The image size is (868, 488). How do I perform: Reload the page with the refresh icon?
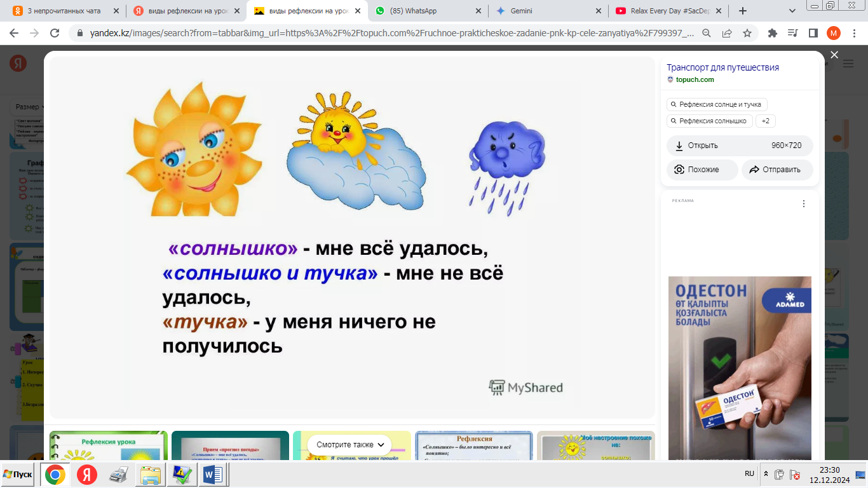coord(55,33)
